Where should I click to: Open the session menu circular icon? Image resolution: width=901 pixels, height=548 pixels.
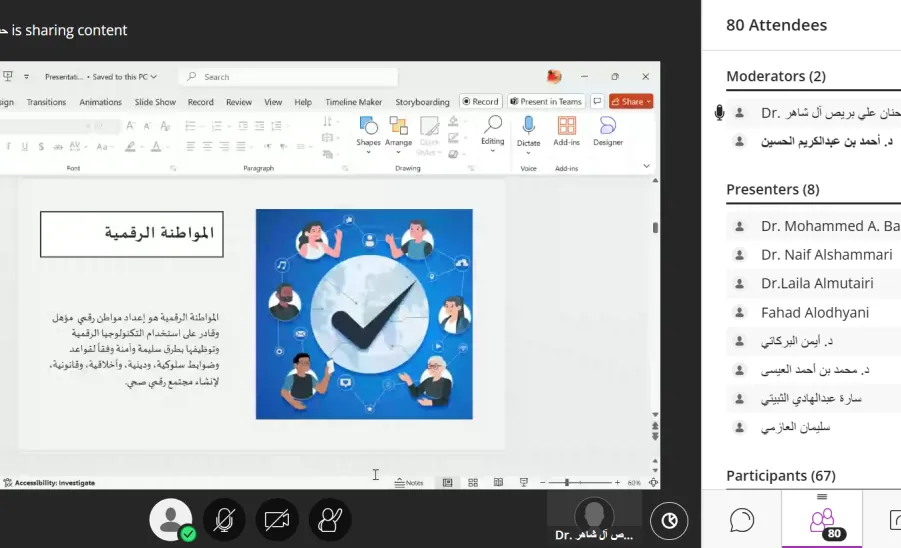click(x=669, y=520)
